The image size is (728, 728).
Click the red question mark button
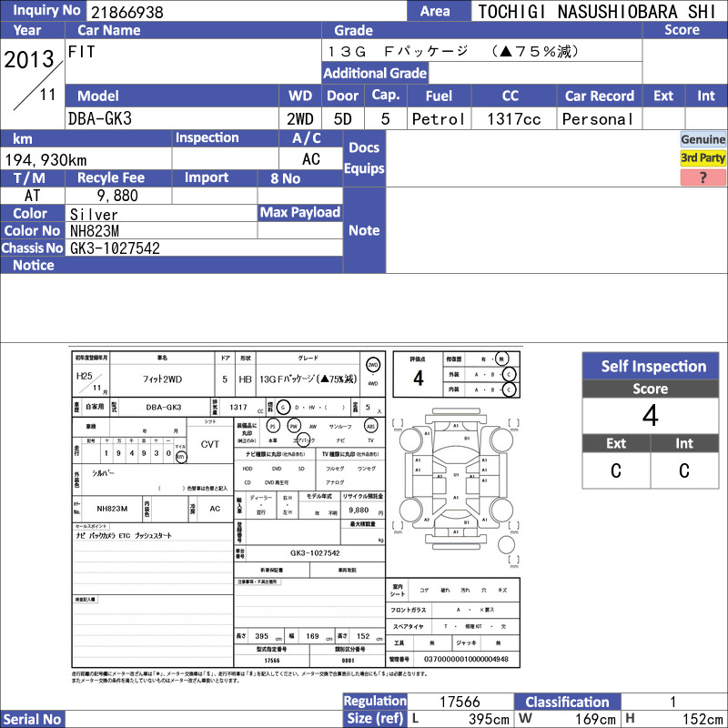tap(703, 177)
